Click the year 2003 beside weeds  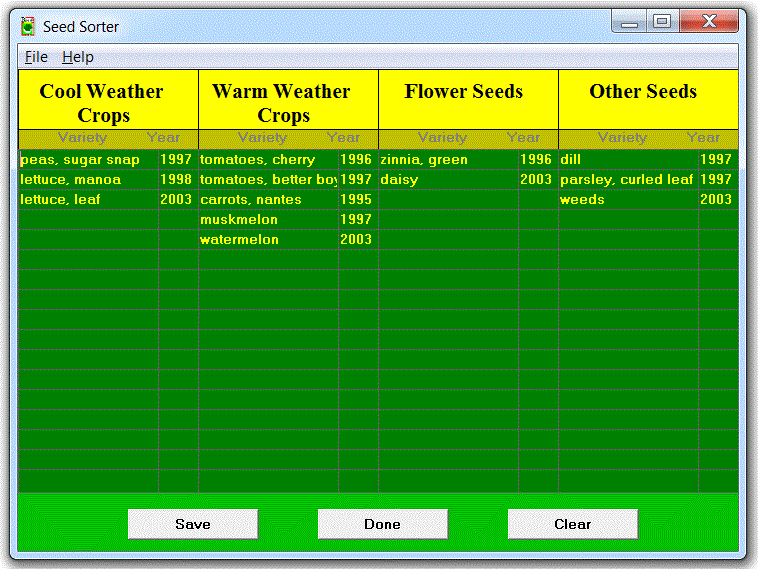click(x=718, y=199)
